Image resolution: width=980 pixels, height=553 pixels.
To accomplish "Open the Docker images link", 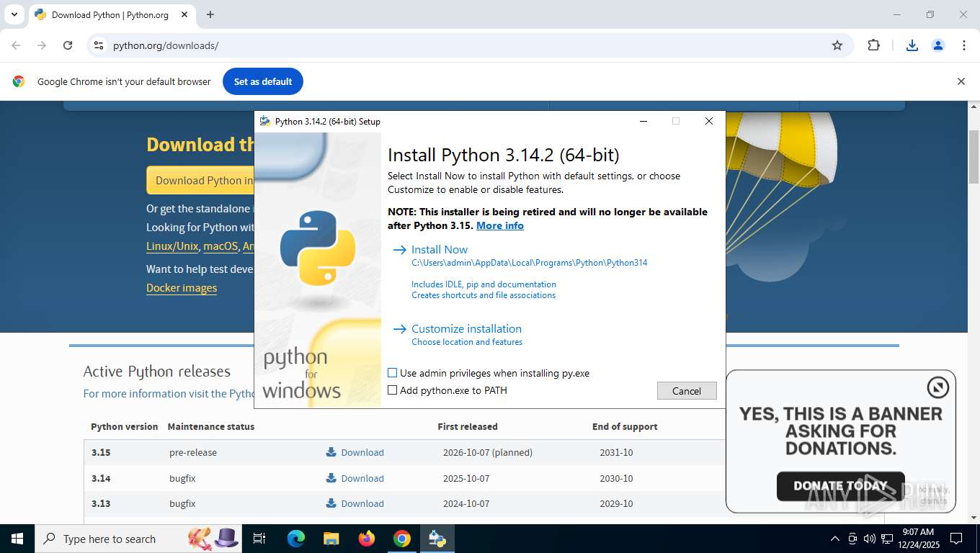I will coord(182,287).
